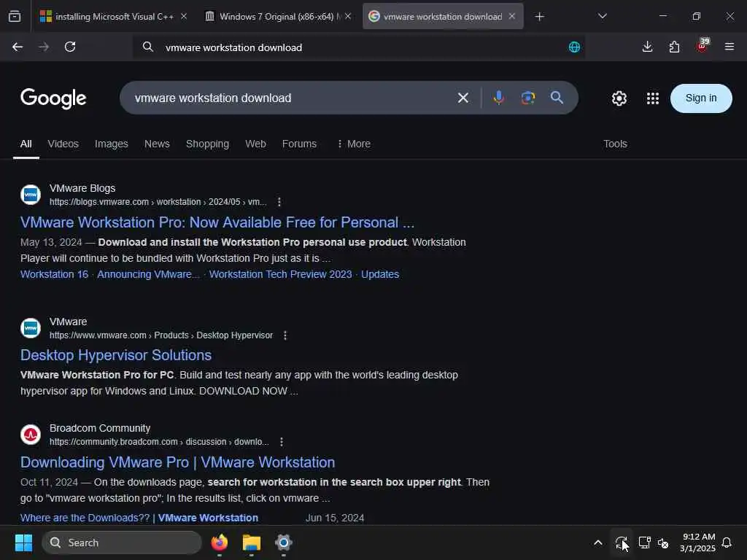The image size is (747, 560).
Task: Open the Workstation 16 sitelink
Action: click(54, 274)
